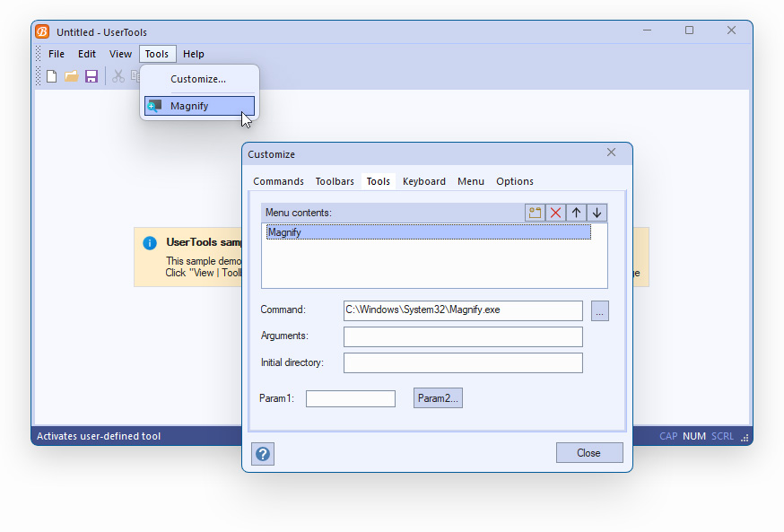The width and height of the screenshot is (784, 532).
Task: Open the View menu
Action: point(120,54)
